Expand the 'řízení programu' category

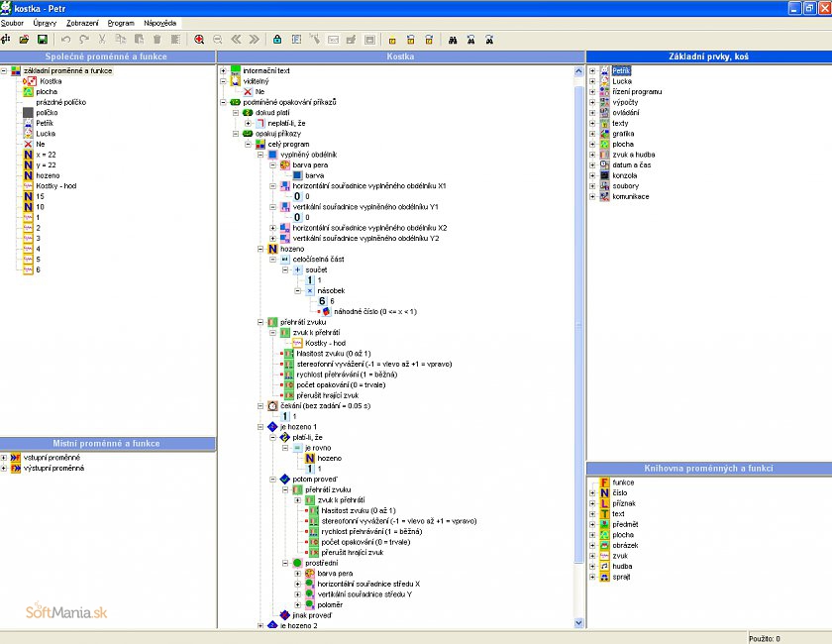592,92
